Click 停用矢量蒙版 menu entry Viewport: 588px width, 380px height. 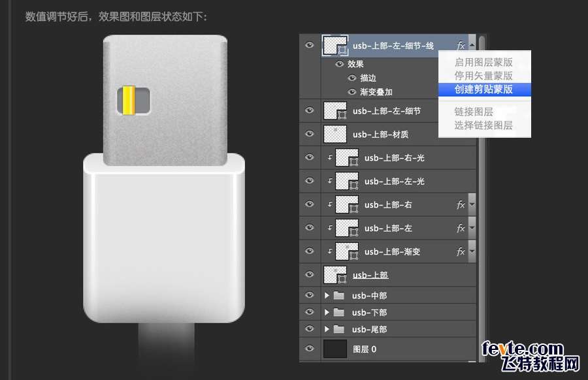(485, 76)
